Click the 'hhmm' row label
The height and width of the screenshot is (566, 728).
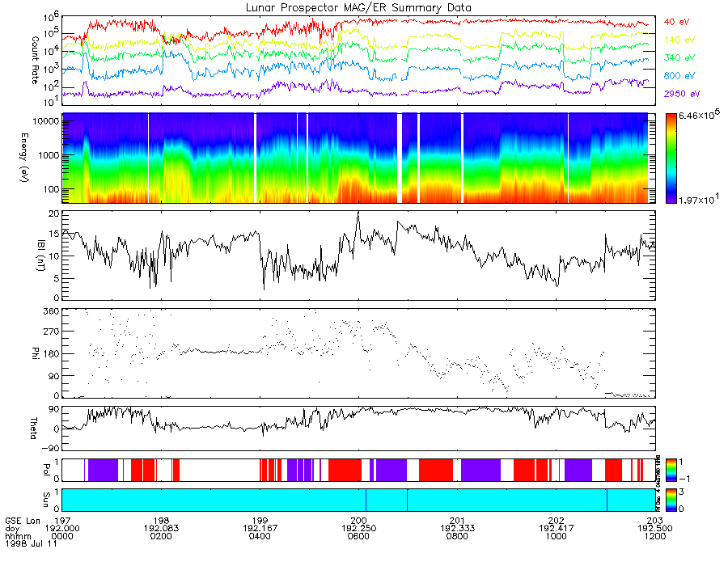pyautogui.click(x=18, y=536)
